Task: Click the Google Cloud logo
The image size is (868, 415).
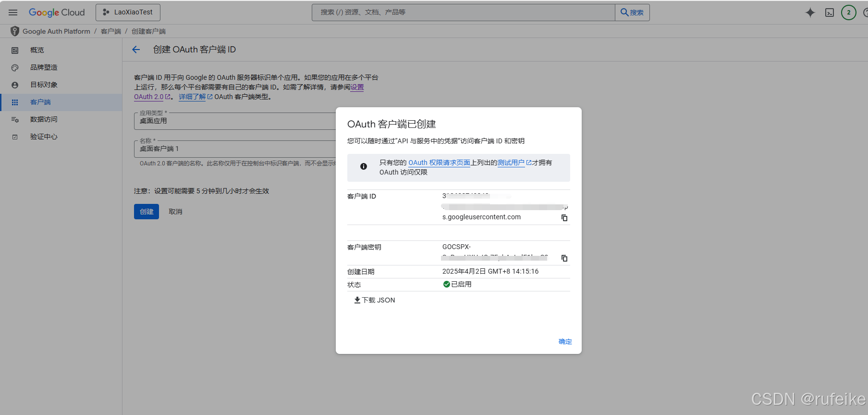Action: click(x=57, y=13)
